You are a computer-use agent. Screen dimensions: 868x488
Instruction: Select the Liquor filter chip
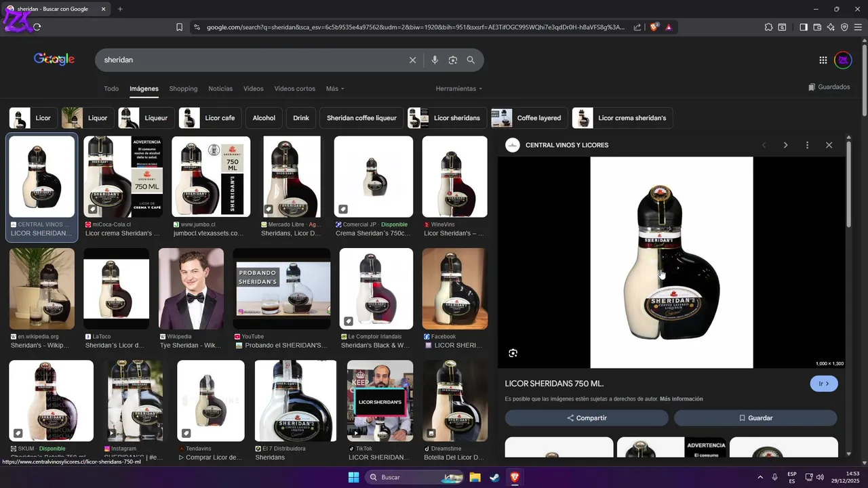point(87,118)
